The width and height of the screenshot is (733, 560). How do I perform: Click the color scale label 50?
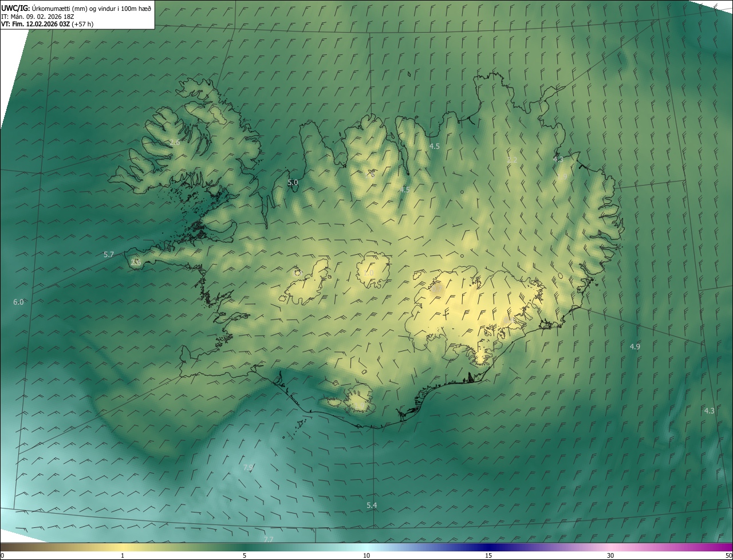tap(728, 555)
